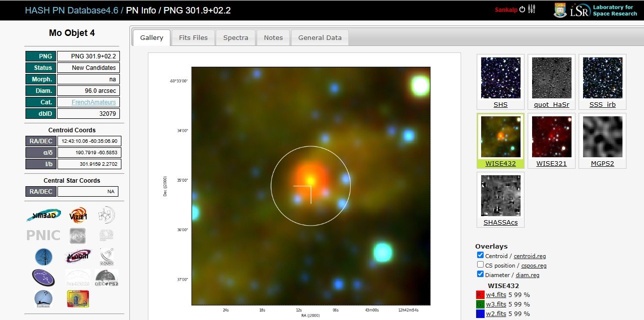This screenshot has height=320, width=644.
Task: Click the constellation oval icon
Action: 43,278
